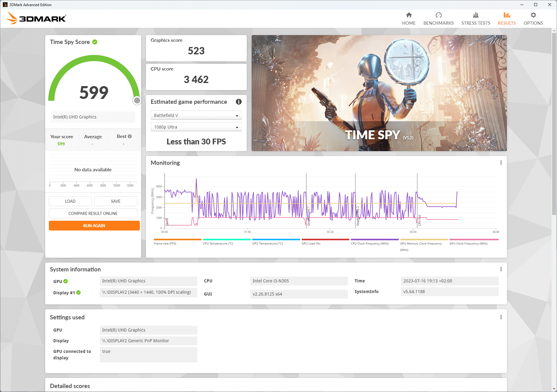Expand the Battlefield V game dropdown
Image resolution: width=557 pixels, height=392 pixels.
tap(196, 115)
